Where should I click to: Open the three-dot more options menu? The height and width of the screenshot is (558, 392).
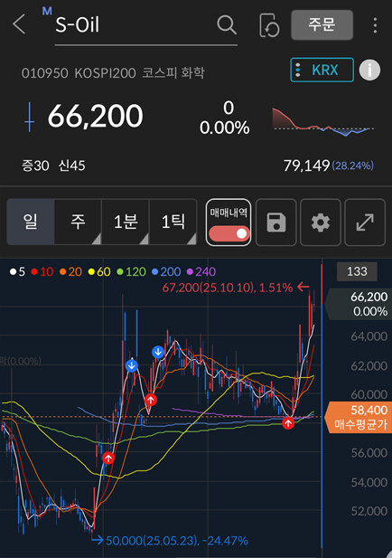tap(375, 25)
